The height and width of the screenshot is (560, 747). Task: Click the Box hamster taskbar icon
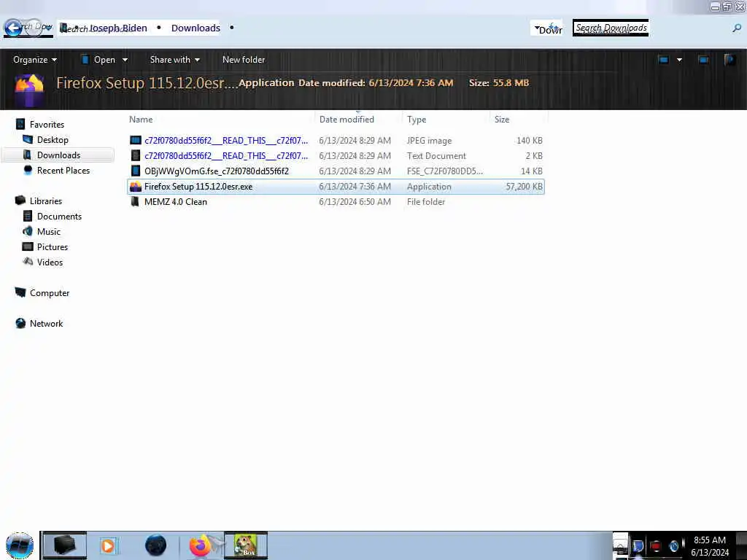point(245,545)
